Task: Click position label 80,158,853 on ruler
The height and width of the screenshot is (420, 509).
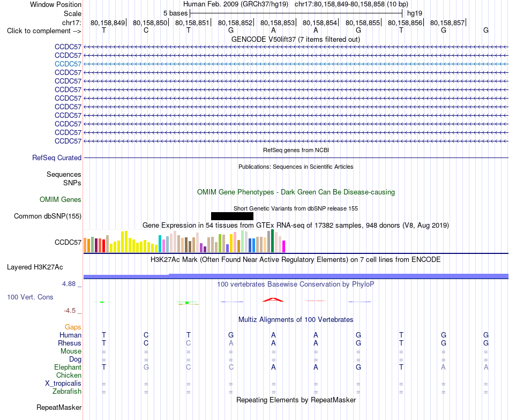Action: coord(278,22)
